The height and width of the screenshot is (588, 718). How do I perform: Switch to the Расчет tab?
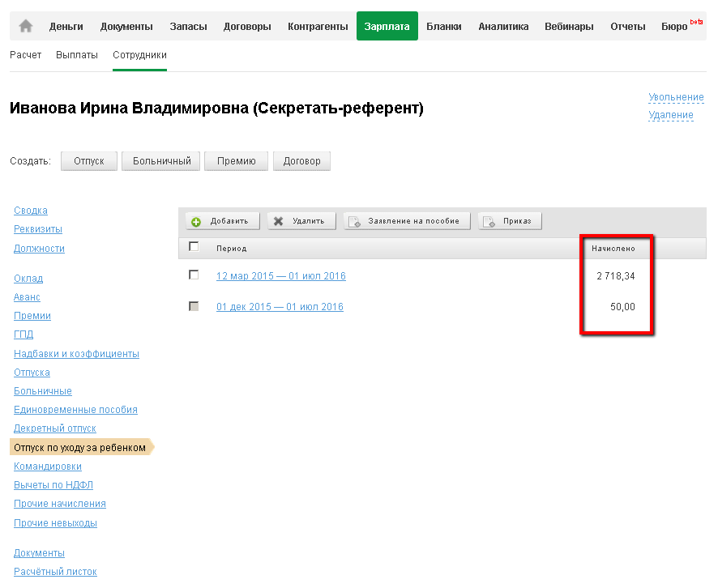coord(25,55)
